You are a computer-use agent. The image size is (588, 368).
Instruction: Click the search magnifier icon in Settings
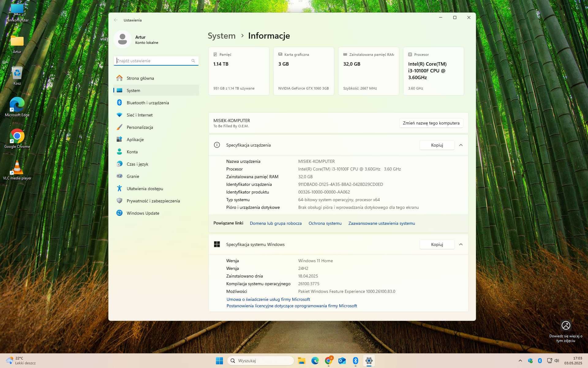coord(193,61)
